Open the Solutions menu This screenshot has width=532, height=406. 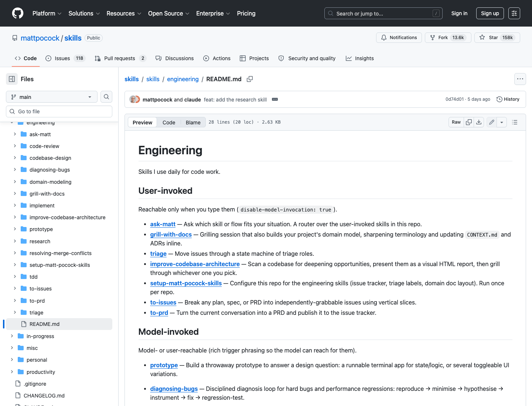tap(84, 13)
